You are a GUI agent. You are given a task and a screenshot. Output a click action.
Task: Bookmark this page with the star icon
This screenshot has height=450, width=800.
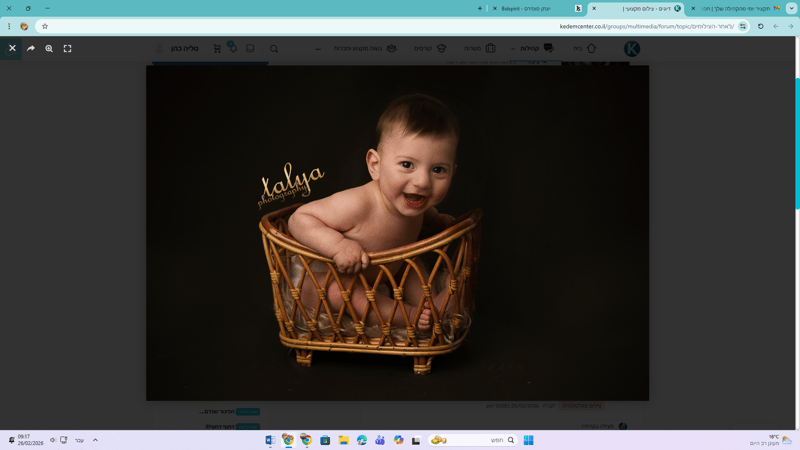pos(45,26)
